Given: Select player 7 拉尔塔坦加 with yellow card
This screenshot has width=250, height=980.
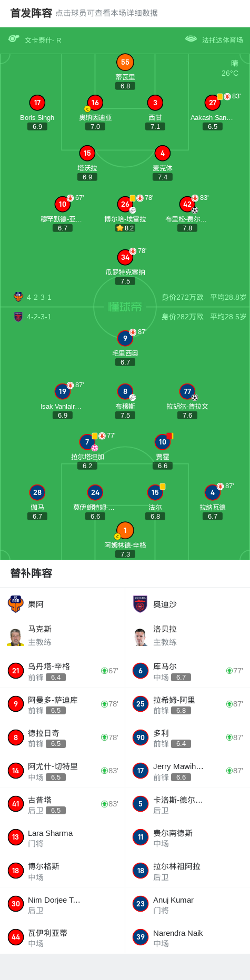Looking at the screenshot, I should point(87,442).
